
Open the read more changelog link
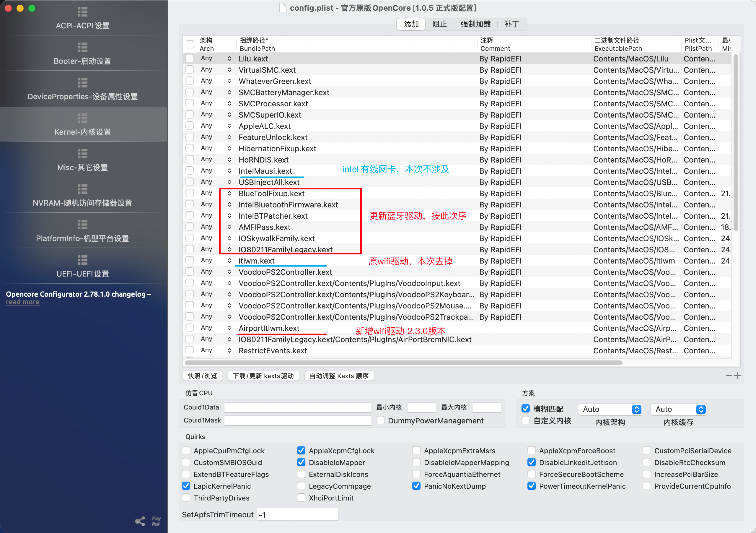tap(23, 302)
